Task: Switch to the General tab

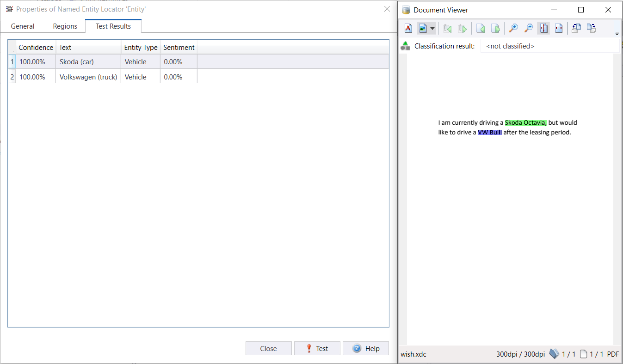Action: (x=23, y=26)
